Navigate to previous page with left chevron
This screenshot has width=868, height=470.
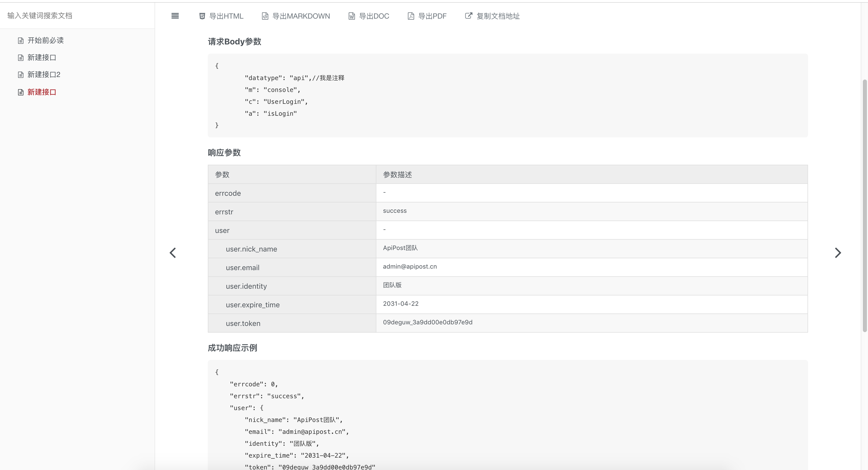point(173,253)
